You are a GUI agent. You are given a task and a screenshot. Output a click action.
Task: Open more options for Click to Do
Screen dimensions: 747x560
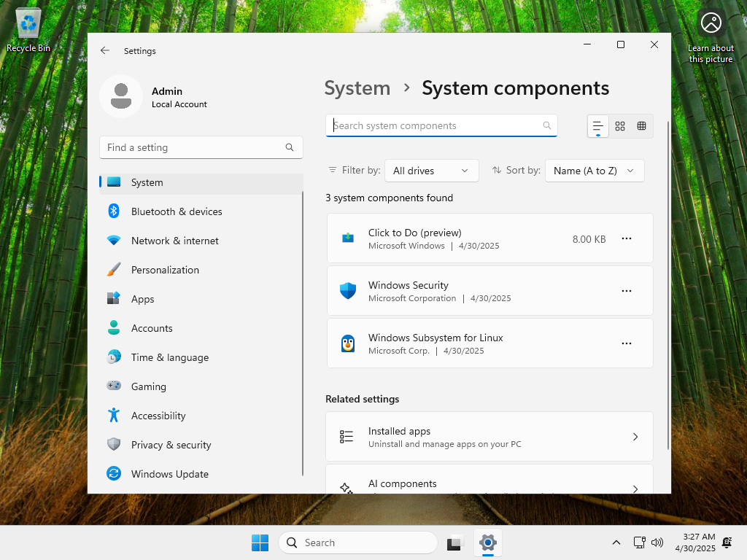[626, 238]
